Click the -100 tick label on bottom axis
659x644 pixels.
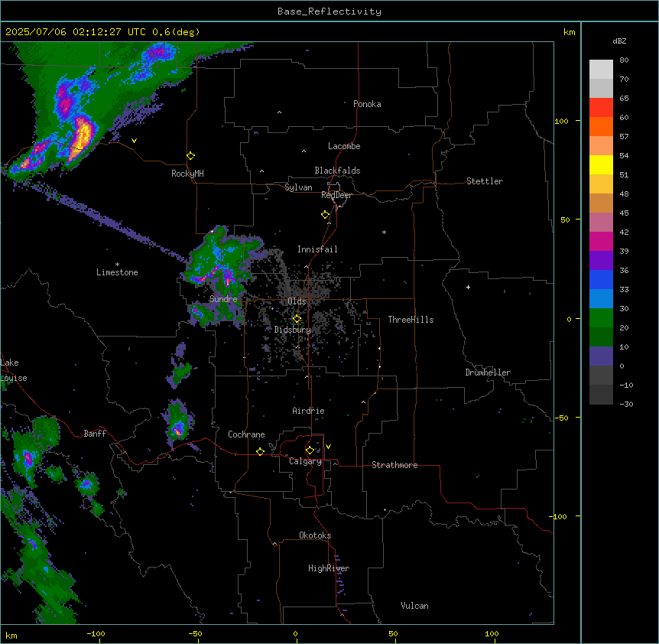click(x=96, y=633)
